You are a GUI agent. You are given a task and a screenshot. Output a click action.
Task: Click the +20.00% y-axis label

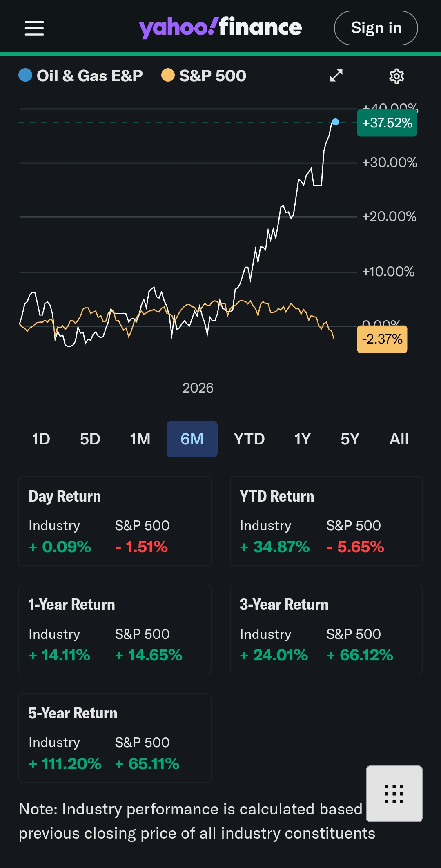390,216
